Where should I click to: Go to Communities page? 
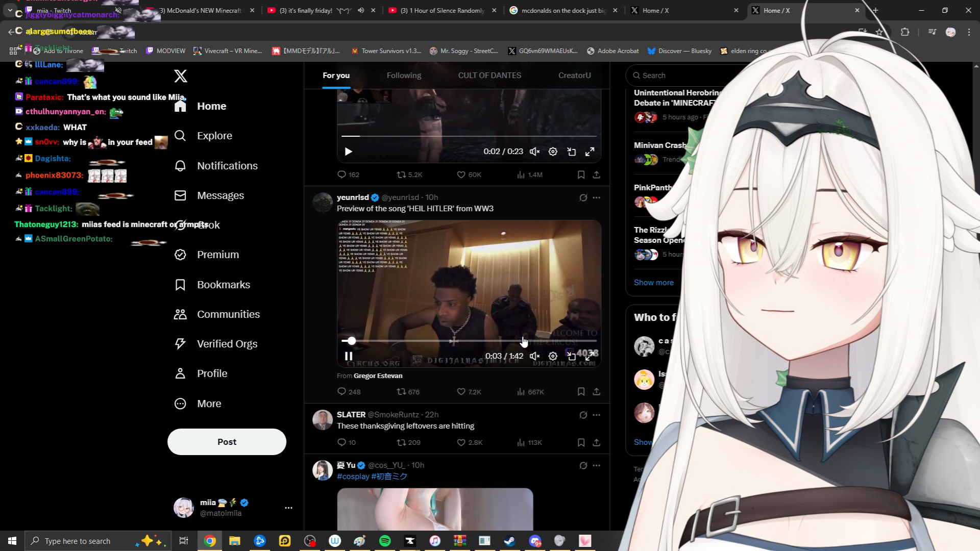228,314
